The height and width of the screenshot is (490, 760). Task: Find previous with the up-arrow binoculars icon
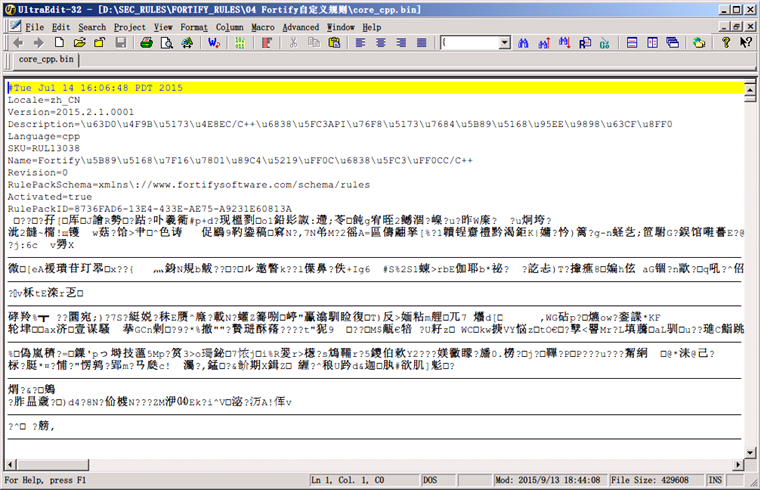(x=544, y=43)
